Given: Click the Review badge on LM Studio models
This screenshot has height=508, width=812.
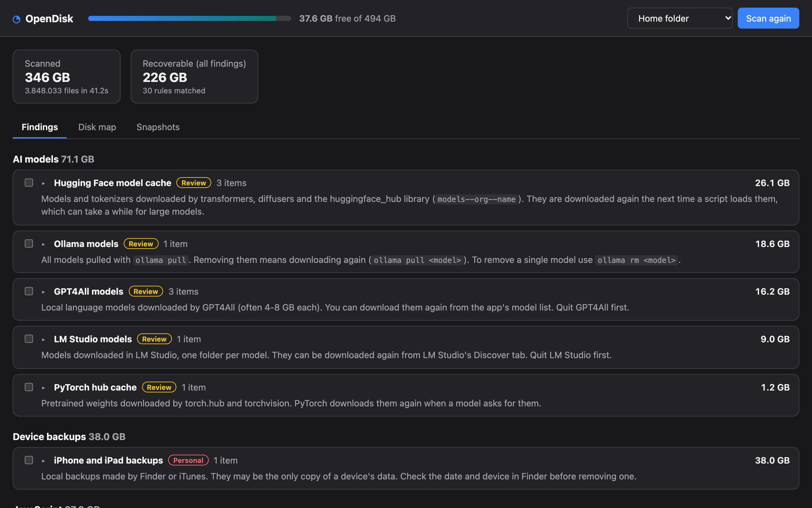Looking at the screenshot, I should coord(154,339).
